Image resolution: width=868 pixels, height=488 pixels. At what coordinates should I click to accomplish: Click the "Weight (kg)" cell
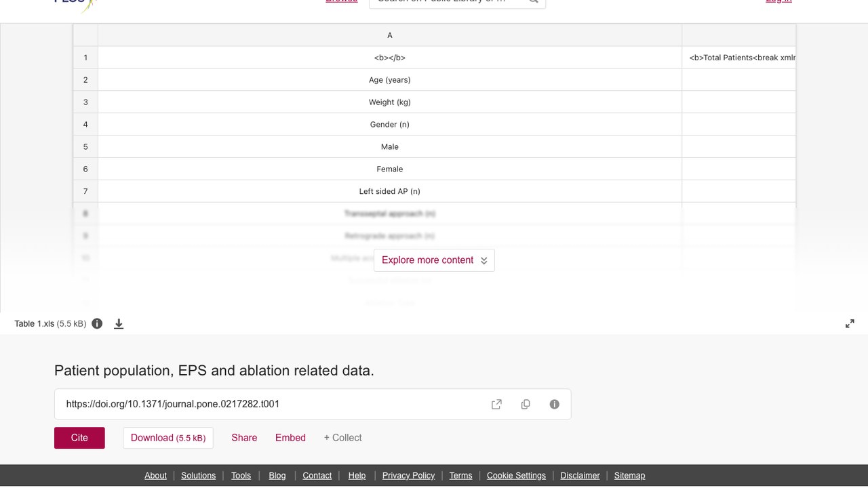click(x=390, y=102)
